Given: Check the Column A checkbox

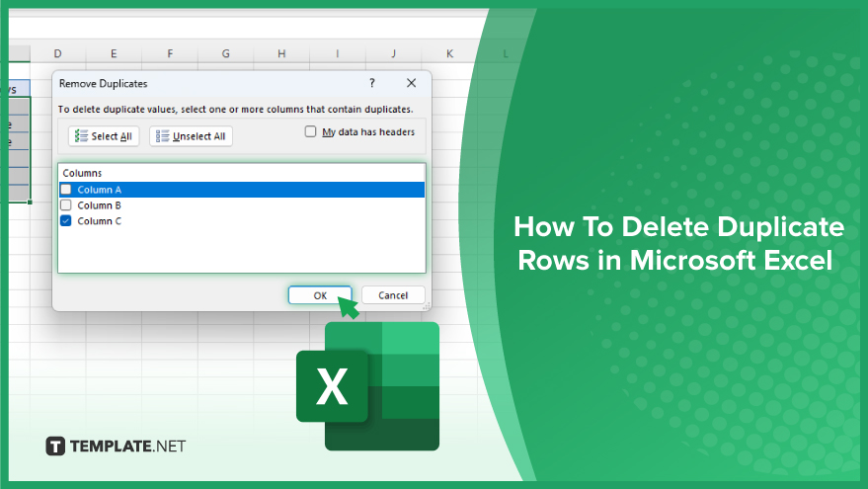Looking at the screenshot, I should [x=66, y=190].
